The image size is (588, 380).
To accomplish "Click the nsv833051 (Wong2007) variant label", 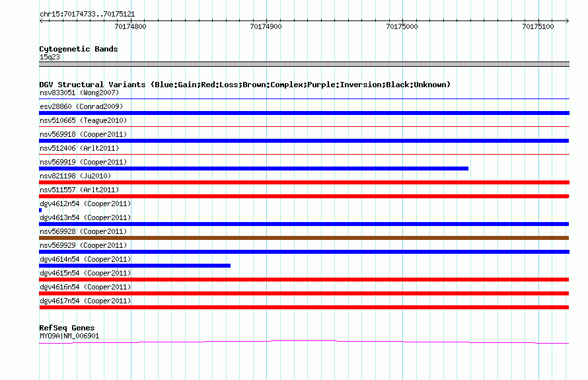I will click(79, 93).
